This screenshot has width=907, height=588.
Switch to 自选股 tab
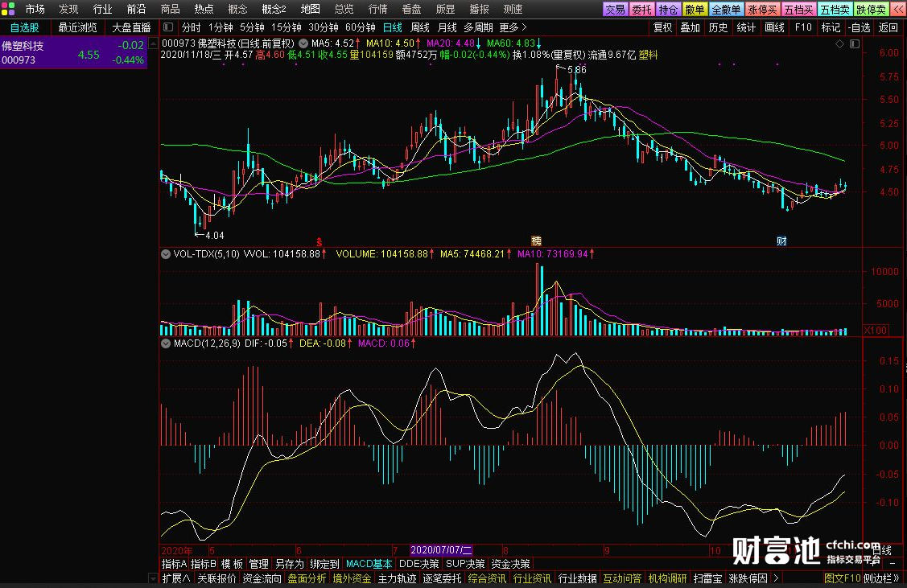click(24, 27)
